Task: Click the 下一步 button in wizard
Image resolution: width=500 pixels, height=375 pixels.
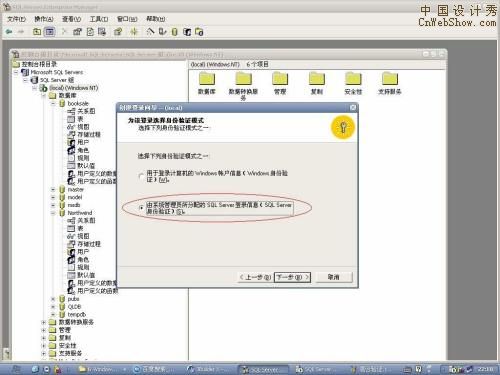Action: 292,277
